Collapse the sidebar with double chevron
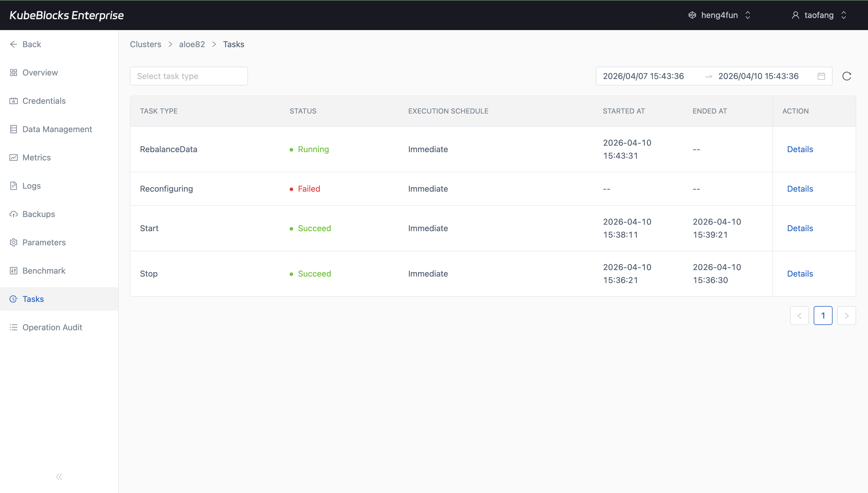The image size is (868, 493). point(59,476)
